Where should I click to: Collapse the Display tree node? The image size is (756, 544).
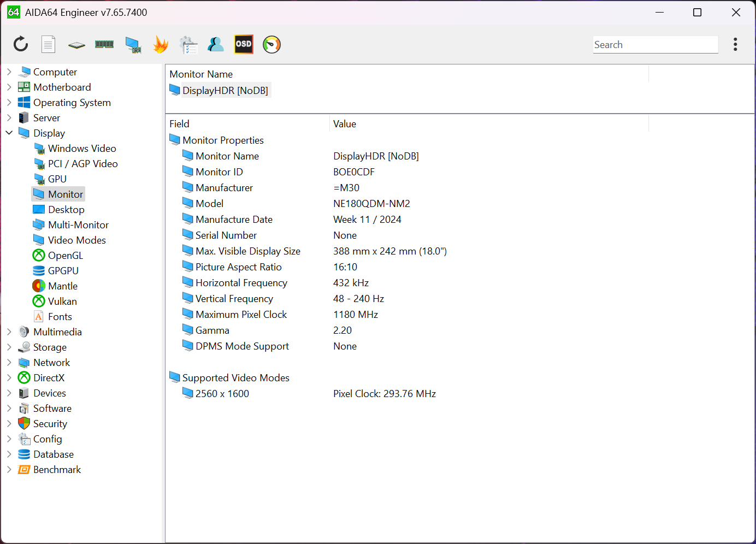tap(9, 133)
